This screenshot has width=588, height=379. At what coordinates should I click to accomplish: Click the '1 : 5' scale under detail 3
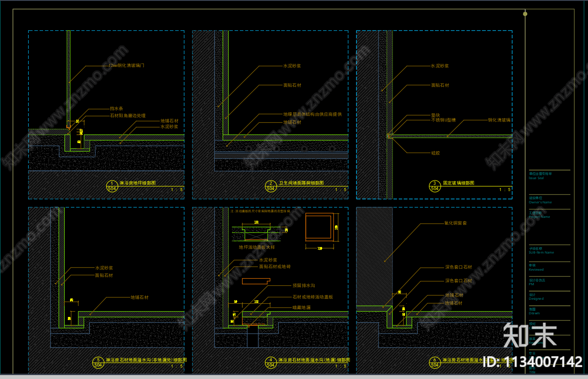click(505, 190)
